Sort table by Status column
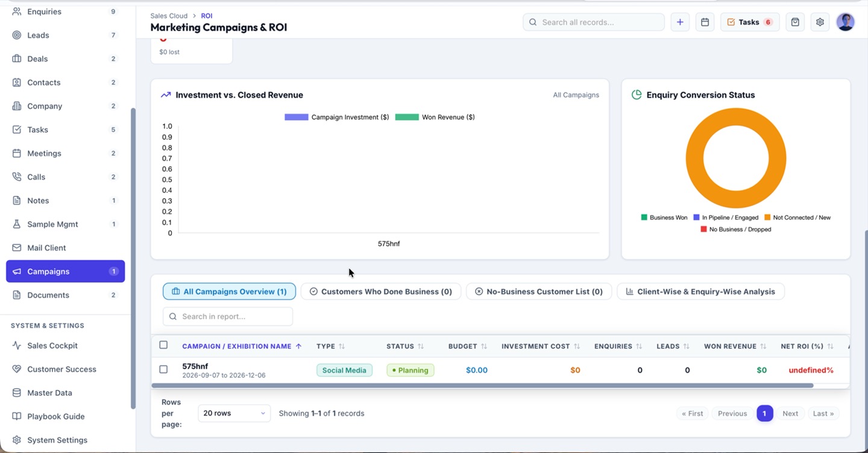 point(405,346)
